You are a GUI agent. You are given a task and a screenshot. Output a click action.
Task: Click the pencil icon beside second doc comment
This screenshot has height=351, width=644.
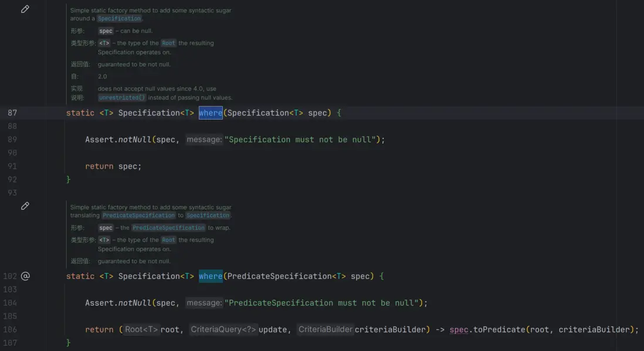[x=25, y=206]
